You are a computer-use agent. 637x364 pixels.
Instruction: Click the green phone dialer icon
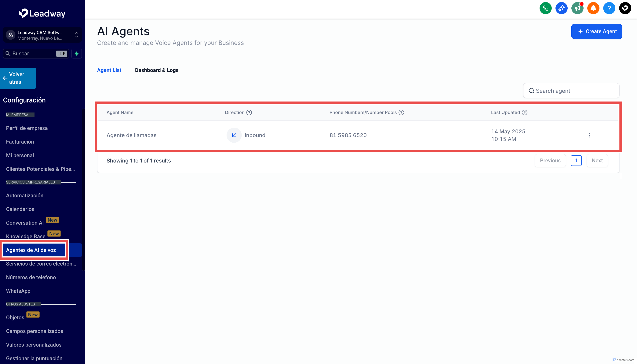[x=545, y=9]
